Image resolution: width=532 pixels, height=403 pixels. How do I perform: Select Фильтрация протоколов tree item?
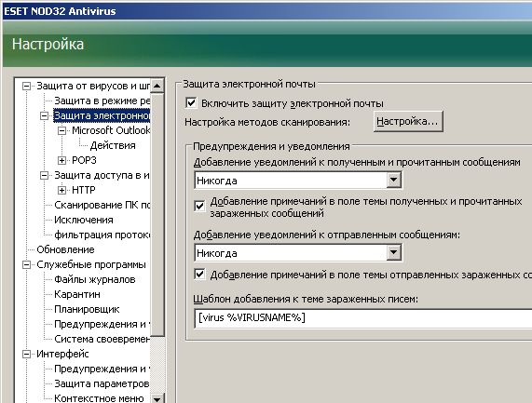click(x=102, y=235)
